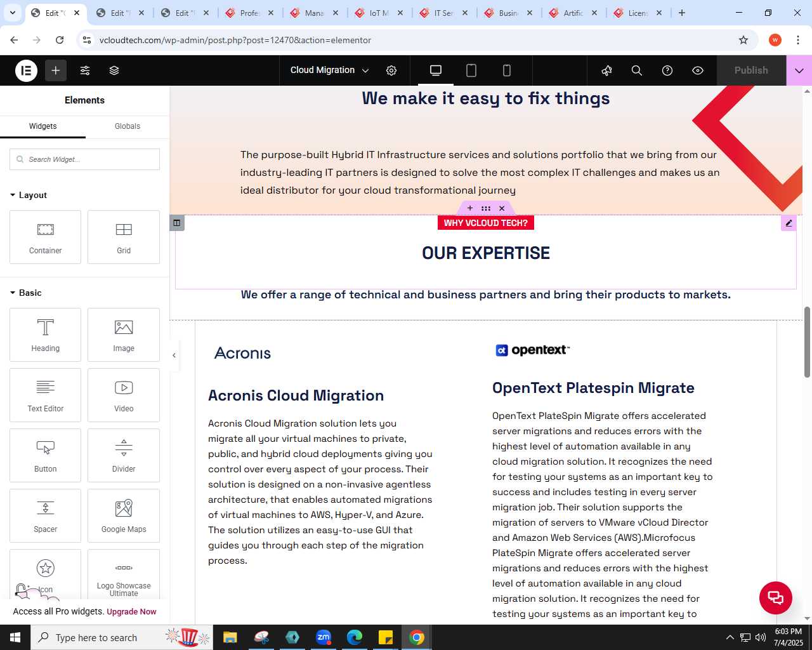Image resolution: width=812 pixels, height=650 pixels.
Task: Open the red chat support bubble
Action: pyautogui.click(x=776, y=597)
